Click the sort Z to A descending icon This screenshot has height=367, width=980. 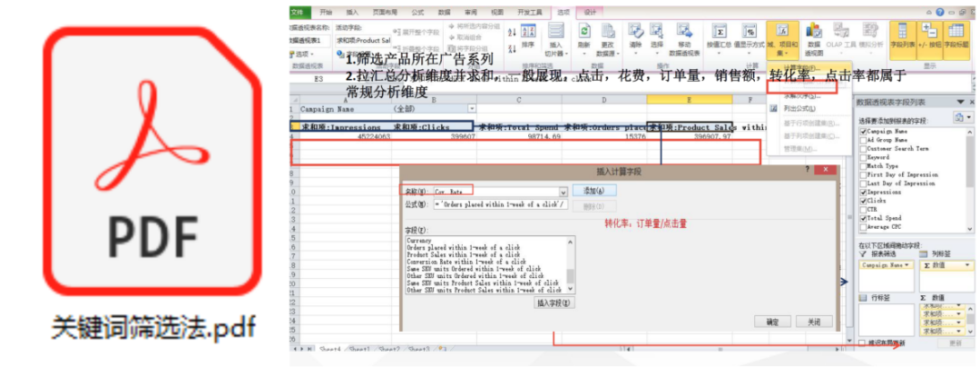pos(512,48)
